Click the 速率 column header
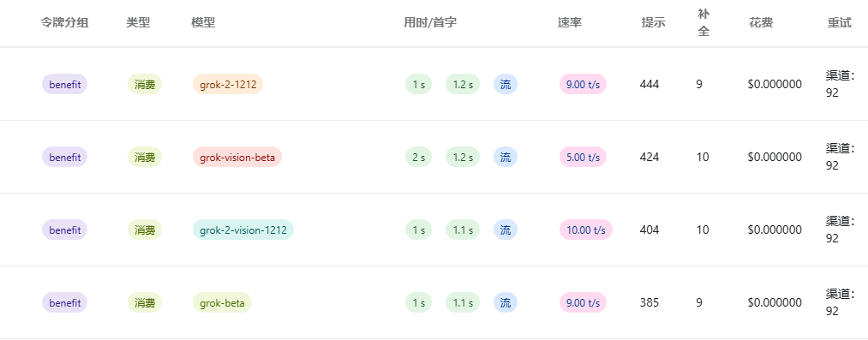Image resolution: width=868 pixels, height=340 pixels. [570, 22]
